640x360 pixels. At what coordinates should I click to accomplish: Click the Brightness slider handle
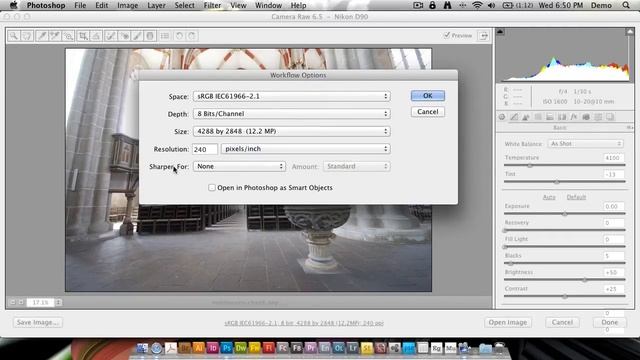click(584, 280)
